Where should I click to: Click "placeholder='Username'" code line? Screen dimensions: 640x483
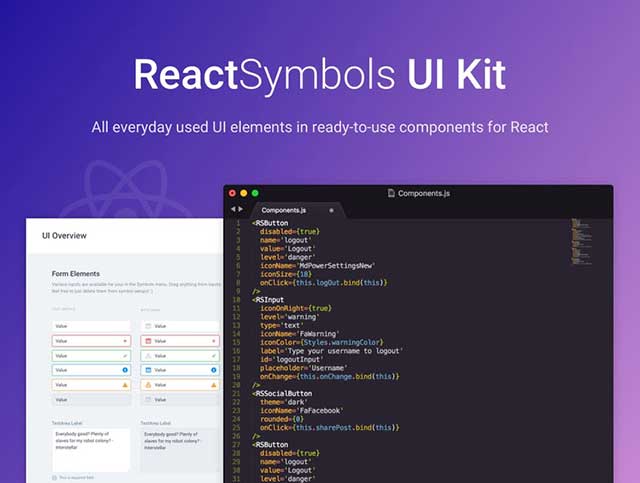pyautogui.click(x=304, y=368)
